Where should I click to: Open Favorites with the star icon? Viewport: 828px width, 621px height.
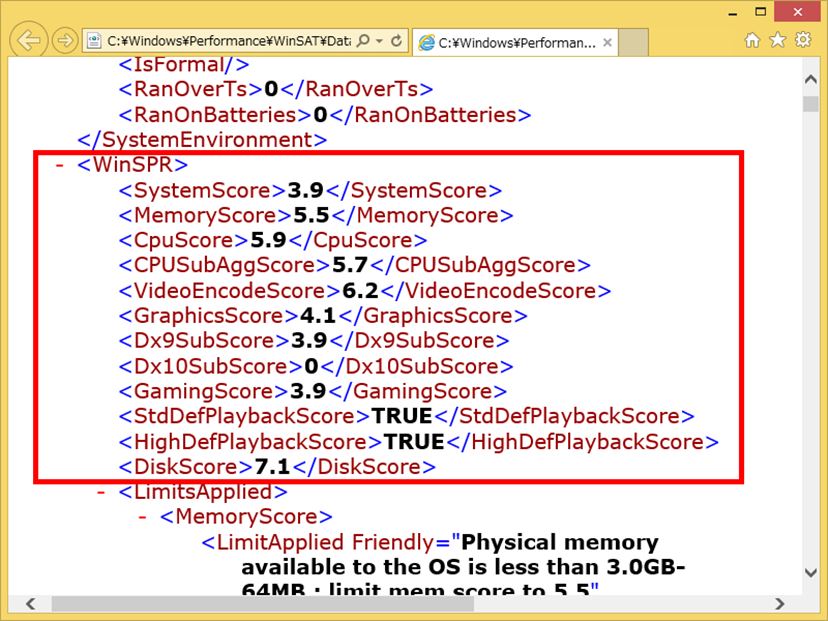(x=777, y=40)
